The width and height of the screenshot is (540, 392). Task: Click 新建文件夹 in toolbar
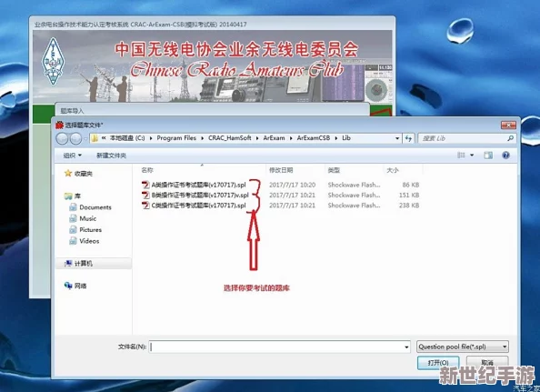(x=111, y=156)
